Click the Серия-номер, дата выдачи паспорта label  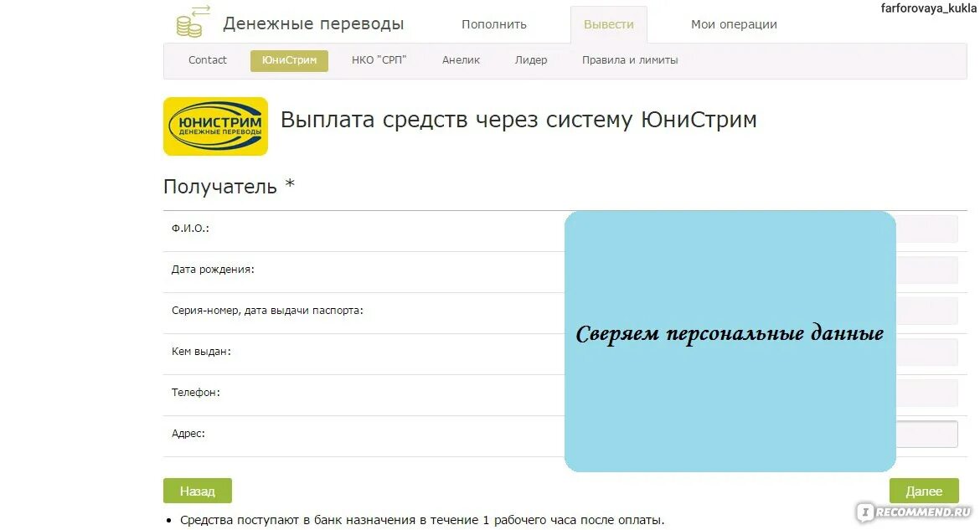[267, 310]
